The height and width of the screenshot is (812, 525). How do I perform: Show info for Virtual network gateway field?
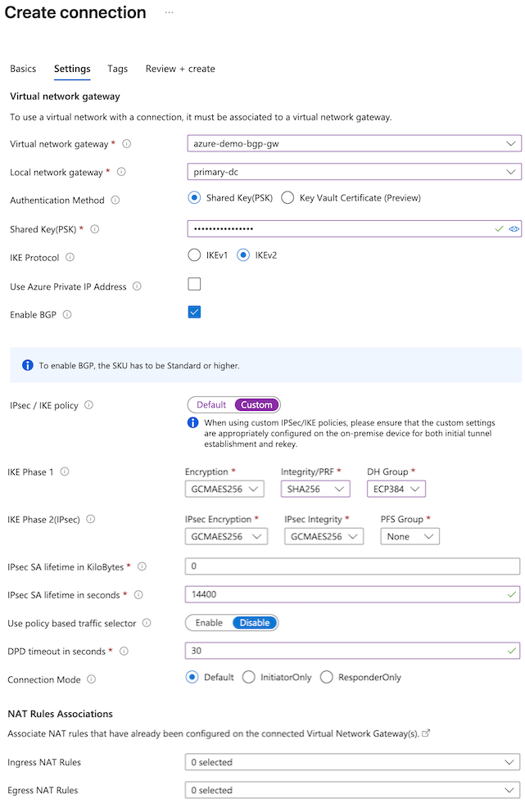[126, 144]
